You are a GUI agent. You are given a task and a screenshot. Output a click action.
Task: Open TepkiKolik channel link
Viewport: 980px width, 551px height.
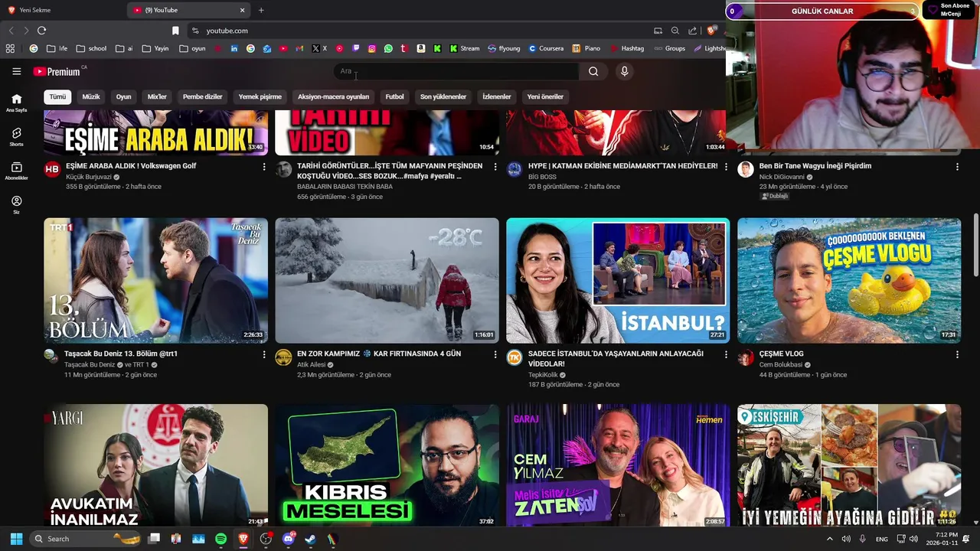[x=543, y=375]
